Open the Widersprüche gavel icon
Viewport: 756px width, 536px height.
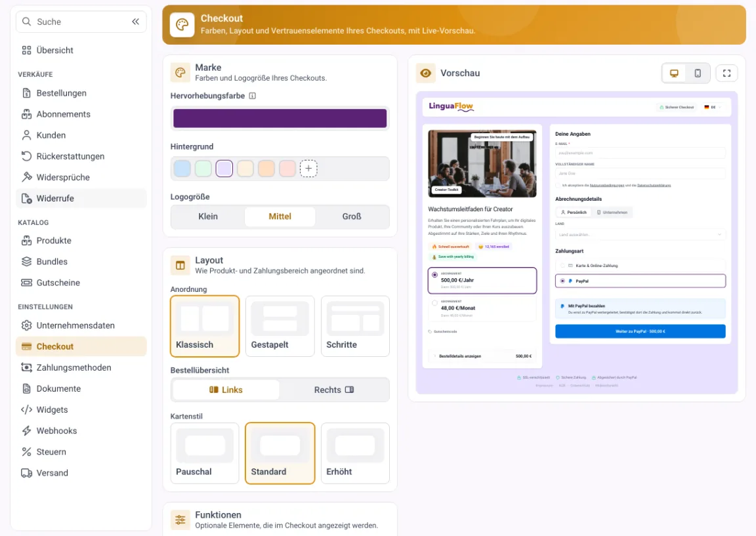click(x=26, y=177)
